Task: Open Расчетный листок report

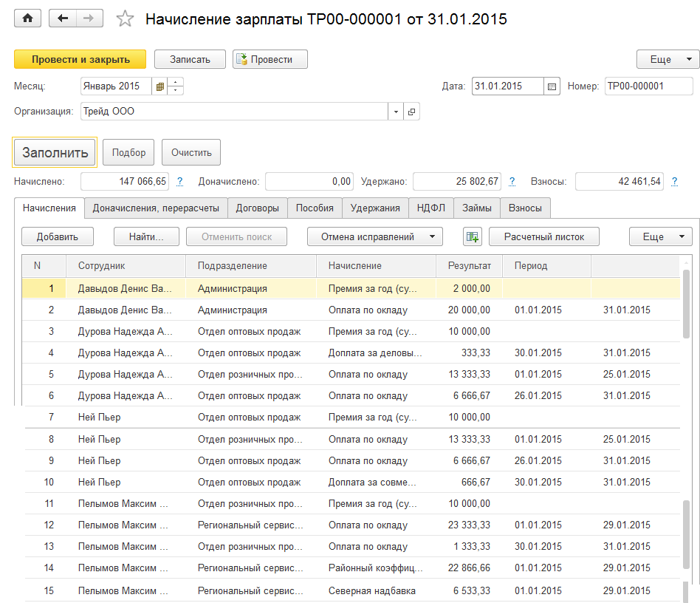Action: 544,237
